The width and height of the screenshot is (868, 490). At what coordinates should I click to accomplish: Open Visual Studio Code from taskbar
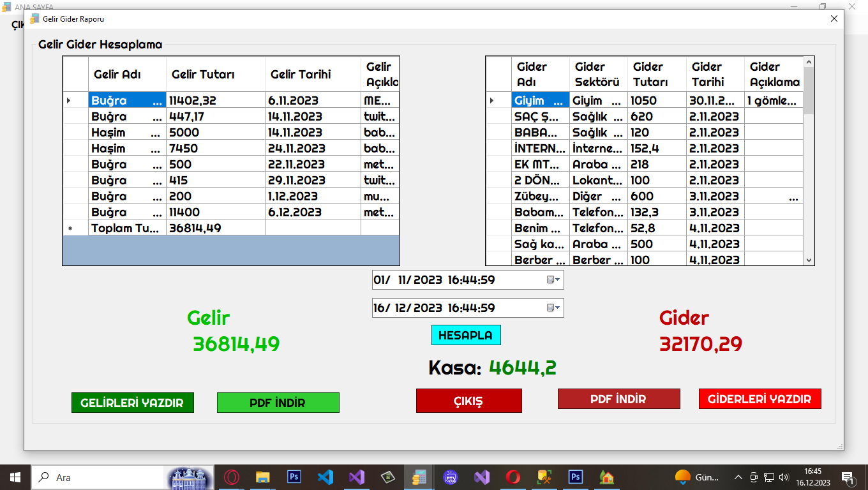[325, 477]
